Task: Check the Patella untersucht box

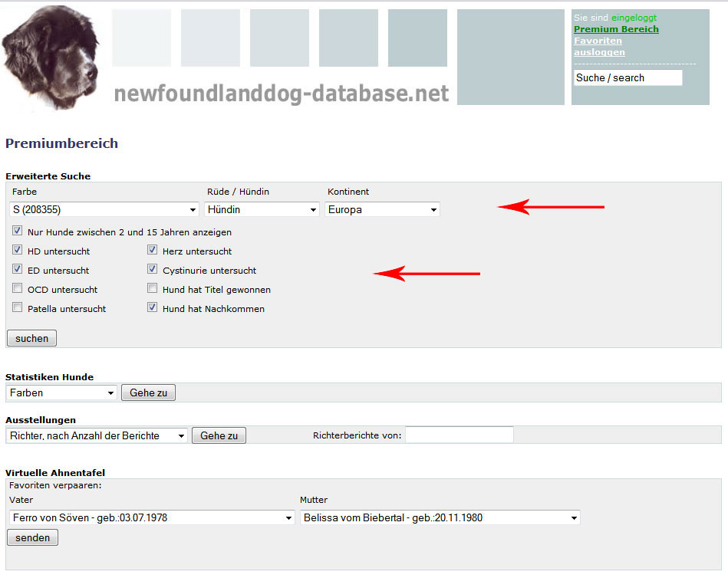Action: [x=18, y=308]
